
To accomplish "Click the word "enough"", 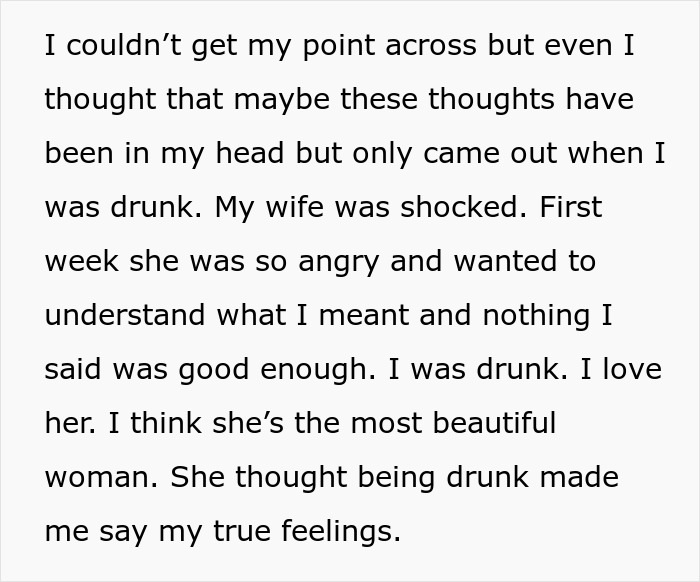I will click(x=318, y=370).
